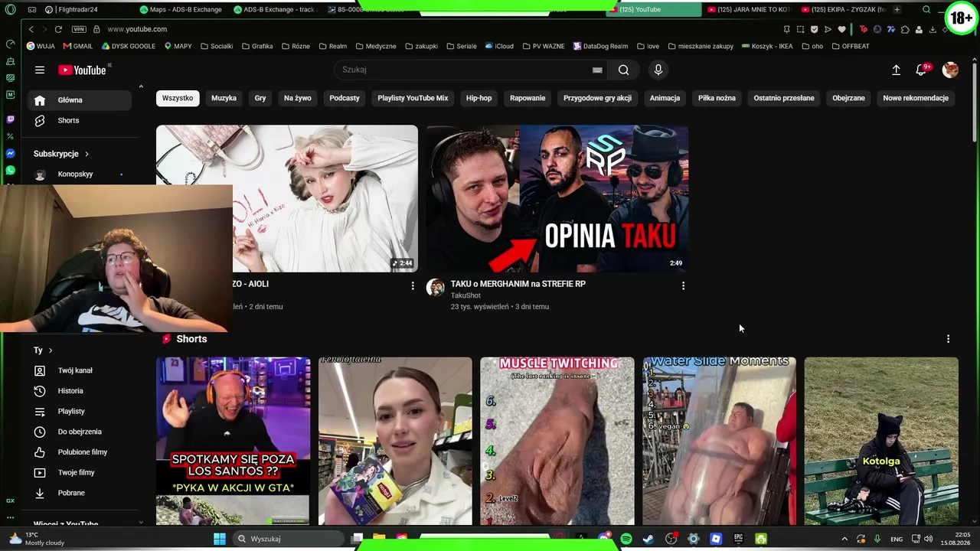Open Messenger in the Opera sidebar

pos(10,154)
